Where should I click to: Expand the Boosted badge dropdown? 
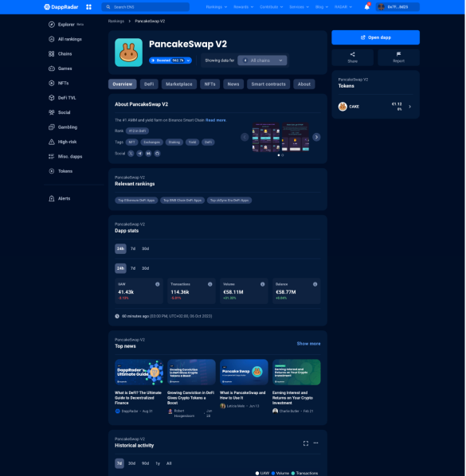coord(170,60)
